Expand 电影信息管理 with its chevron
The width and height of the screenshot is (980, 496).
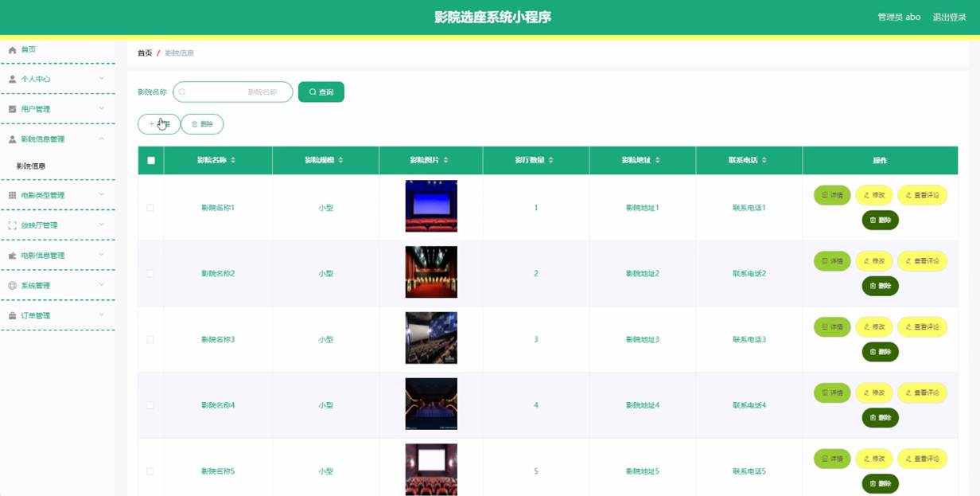[102, 255]
